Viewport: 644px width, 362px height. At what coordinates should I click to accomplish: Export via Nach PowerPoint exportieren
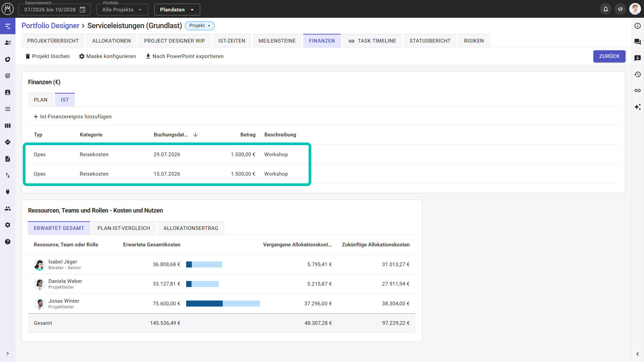[184, 56]
